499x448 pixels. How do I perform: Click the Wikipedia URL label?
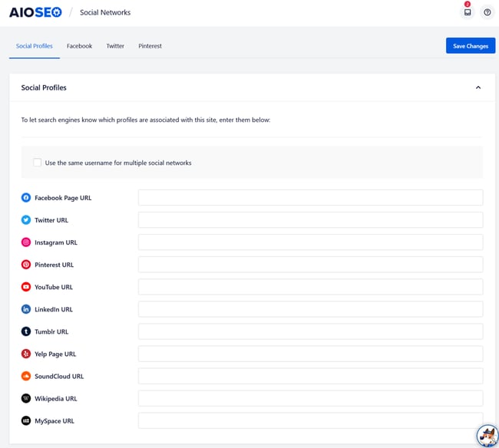56,398
